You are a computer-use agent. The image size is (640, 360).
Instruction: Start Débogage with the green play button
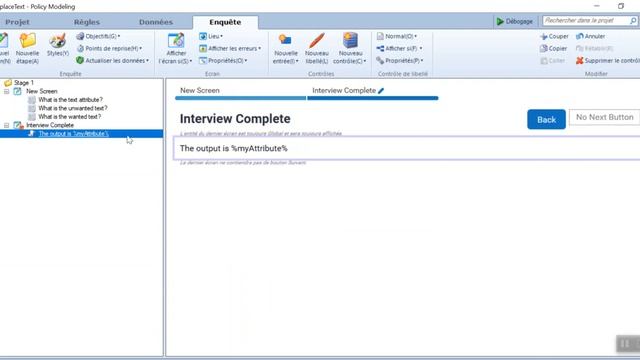pyautogui.click(x=514, y=21)
